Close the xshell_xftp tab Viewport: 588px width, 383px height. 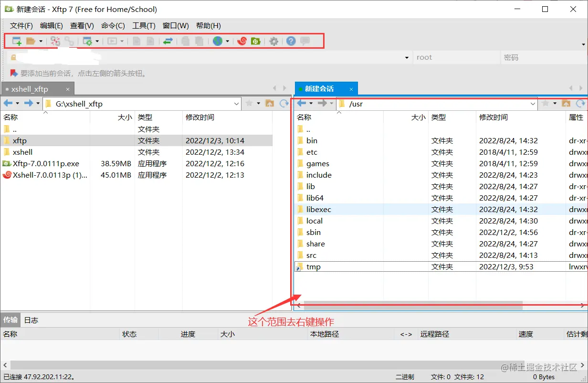(68, 89)
